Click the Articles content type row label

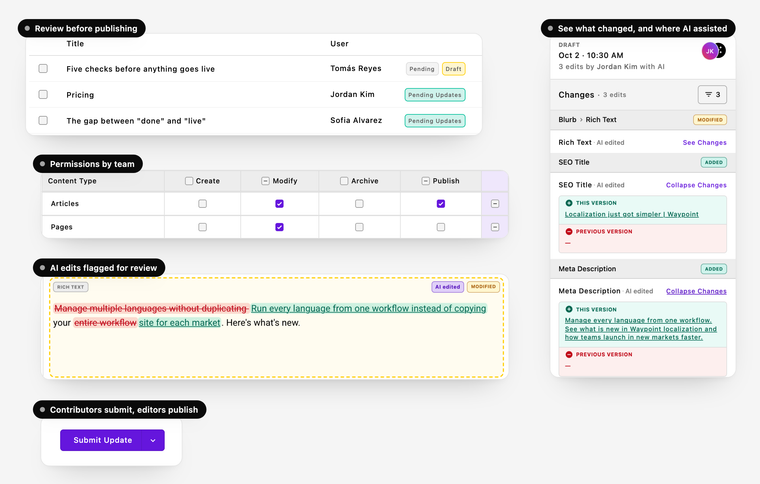pyautogui.click(x=64, y=203)
